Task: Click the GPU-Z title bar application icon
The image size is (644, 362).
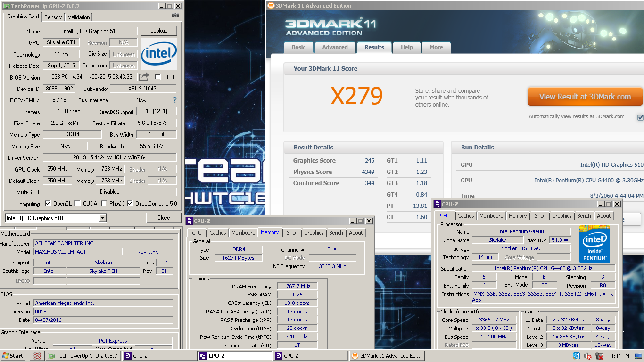Action: (6, 6)
